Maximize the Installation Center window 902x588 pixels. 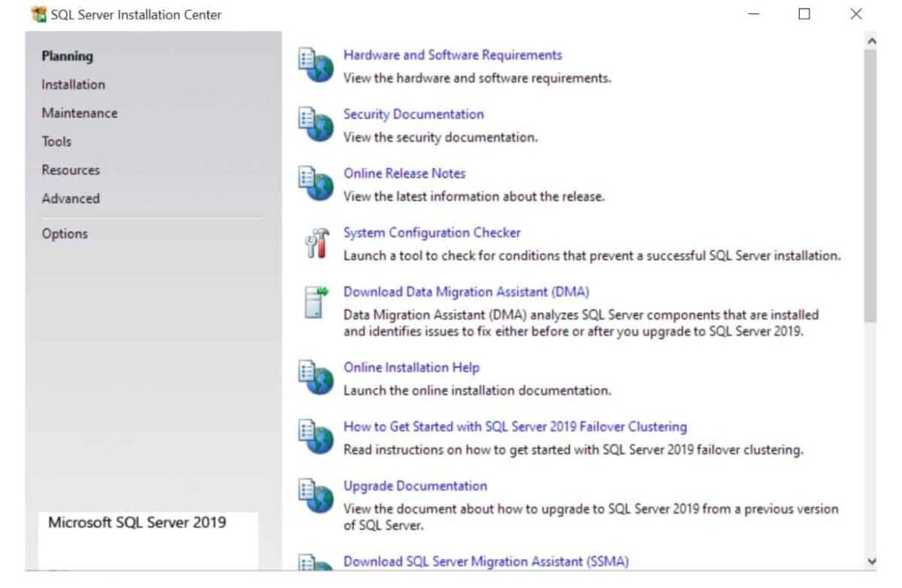pyautogui.click(x=804, y=14)
